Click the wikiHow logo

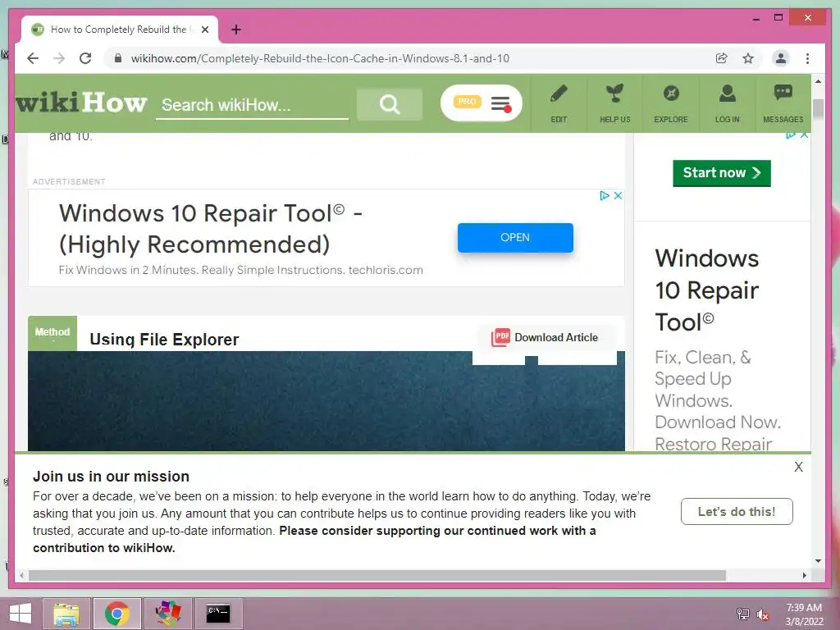[81, 103]
